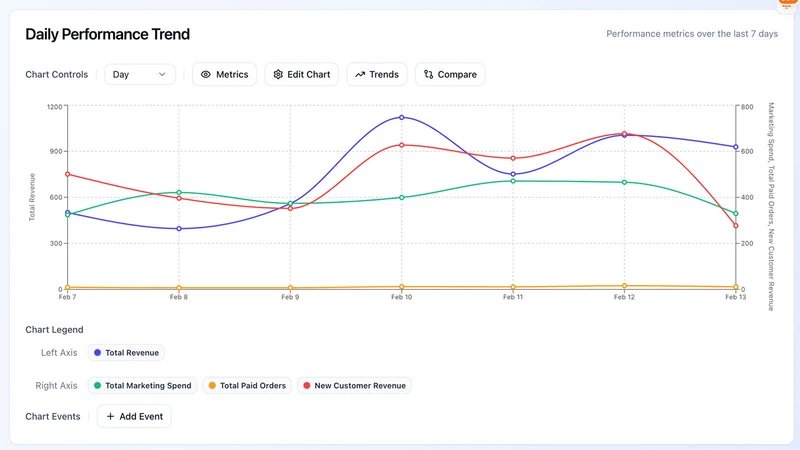Viewport: 800px width, 450px height.
Task: Click the Marketing Spend point on Feb 11
Action: point(513,181)
